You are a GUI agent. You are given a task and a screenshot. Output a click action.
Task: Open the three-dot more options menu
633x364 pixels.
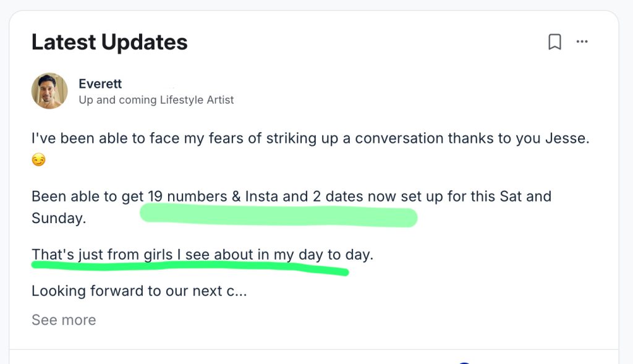(582, 42)
